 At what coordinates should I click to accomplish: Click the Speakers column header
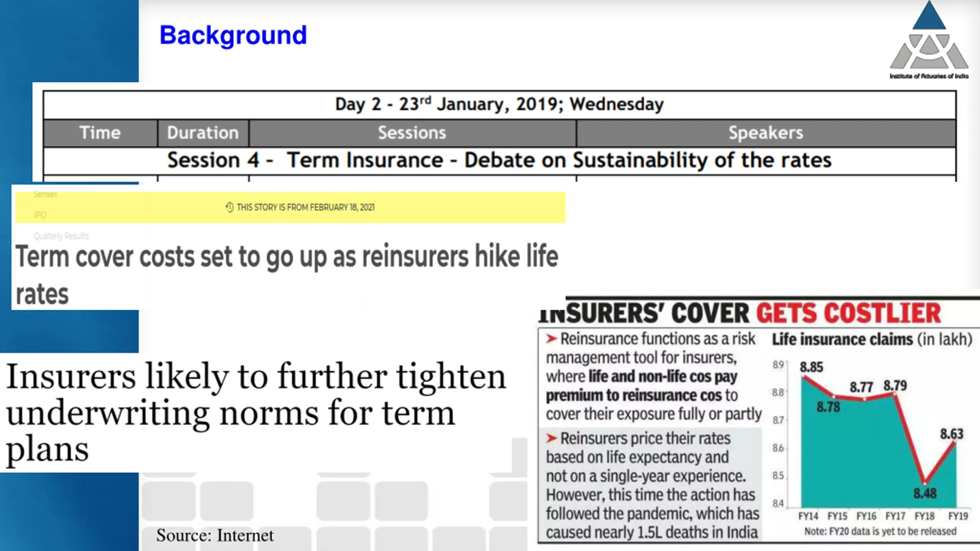pyautogui.click(x=766, y=133)
